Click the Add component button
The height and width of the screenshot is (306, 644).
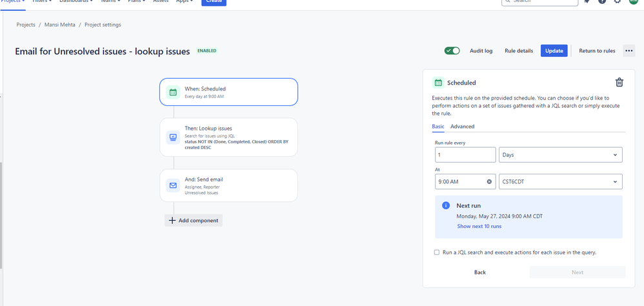point(194,221)
